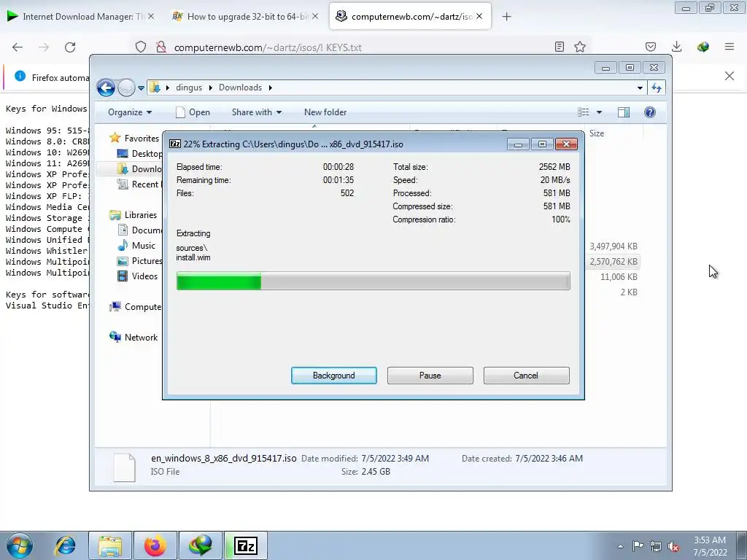Image resolution: width=747 pixels, height=560 pixels.
Task: Open Windows Start menu
Action: point(20,545)
